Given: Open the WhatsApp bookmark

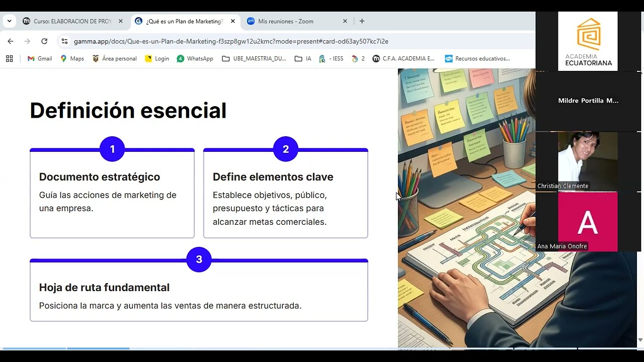Looking at the screenshot, I should [x=195, y=58].
